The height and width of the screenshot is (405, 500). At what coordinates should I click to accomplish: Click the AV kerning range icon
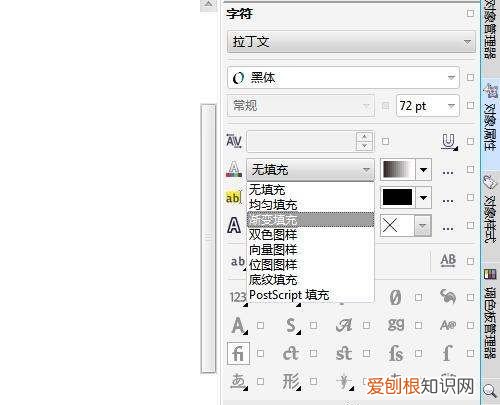[x=234, y=141]
